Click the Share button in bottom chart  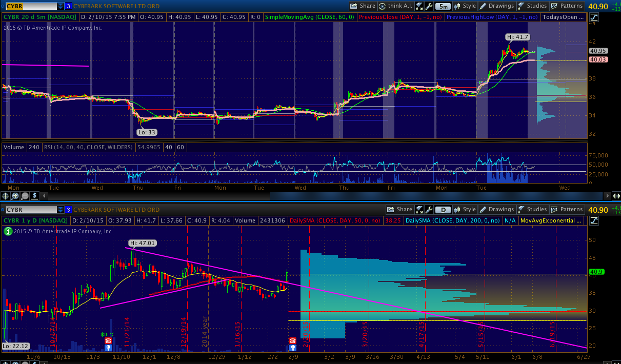[x=400, y=210]
